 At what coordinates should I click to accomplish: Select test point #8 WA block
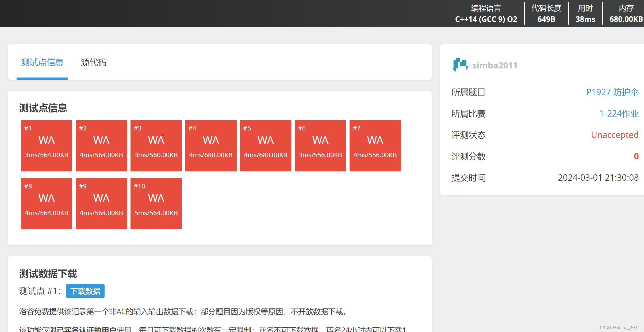click(47, 203)
